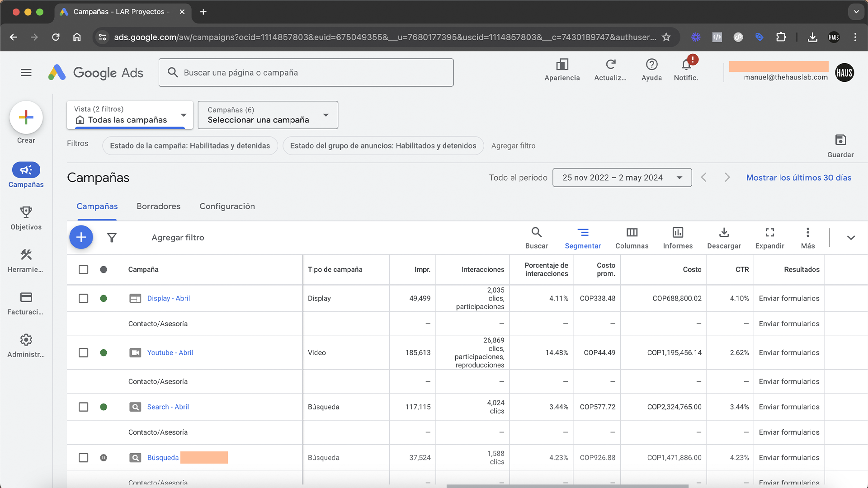Open the date range dropdown
This screenshot has height=488, width=868.
pos(622,178)
